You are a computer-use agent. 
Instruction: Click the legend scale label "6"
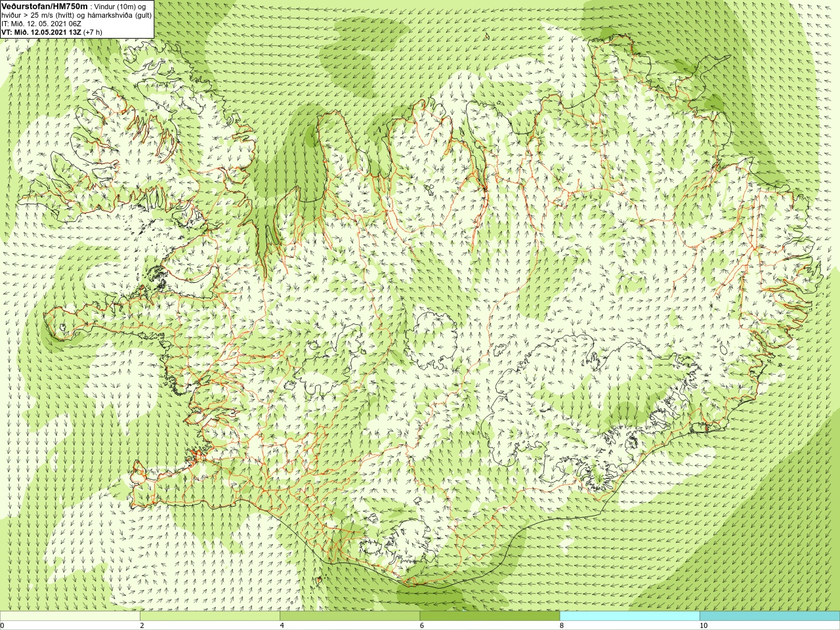tap(422, 626)
